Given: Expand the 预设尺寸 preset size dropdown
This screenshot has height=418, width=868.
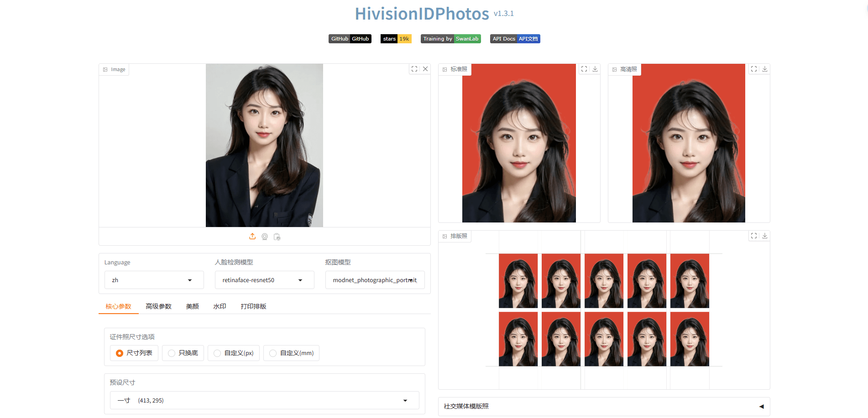Looking at the screenshot, I should 264,400.
